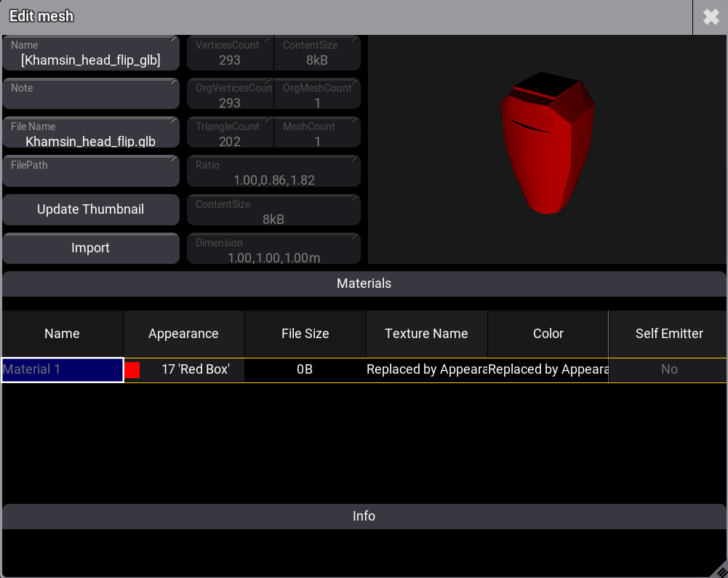Click the Texture Name cell of Material 1

pyautogui.click(x=427, y=369)
